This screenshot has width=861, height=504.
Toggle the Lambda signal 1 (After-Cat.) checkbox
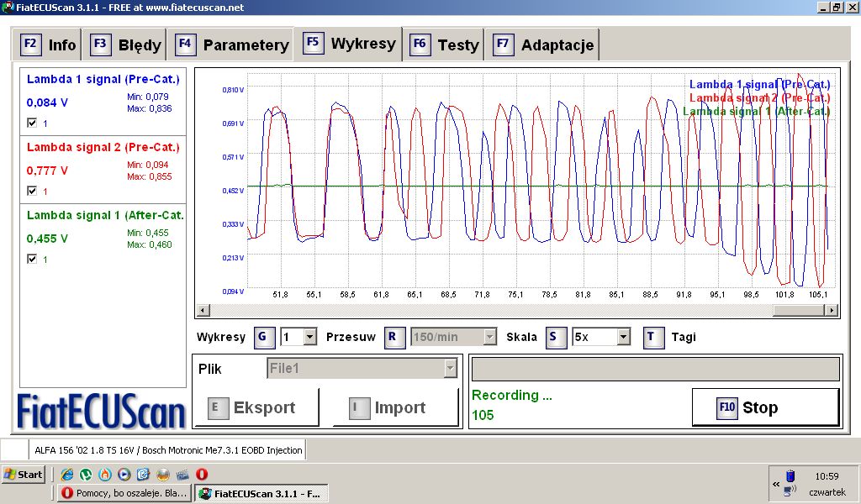click(32, 260)
